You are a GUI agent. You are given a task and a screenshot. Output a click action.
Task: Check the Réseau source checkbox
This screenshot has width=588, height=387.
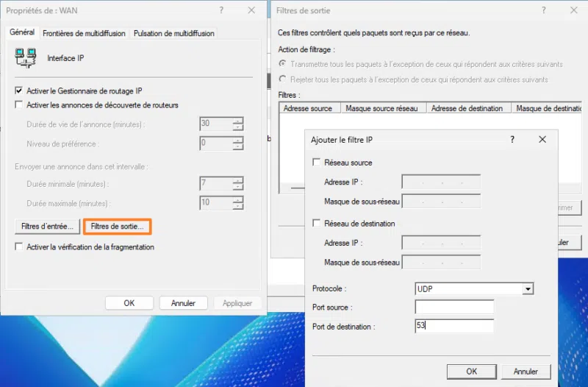[317, 163]
